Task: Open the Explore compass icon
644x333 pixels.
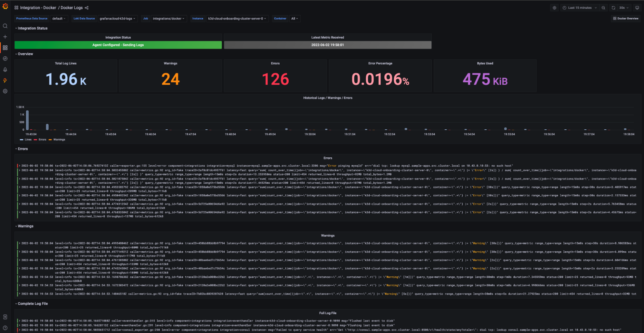Action: (x=5, y=59)
